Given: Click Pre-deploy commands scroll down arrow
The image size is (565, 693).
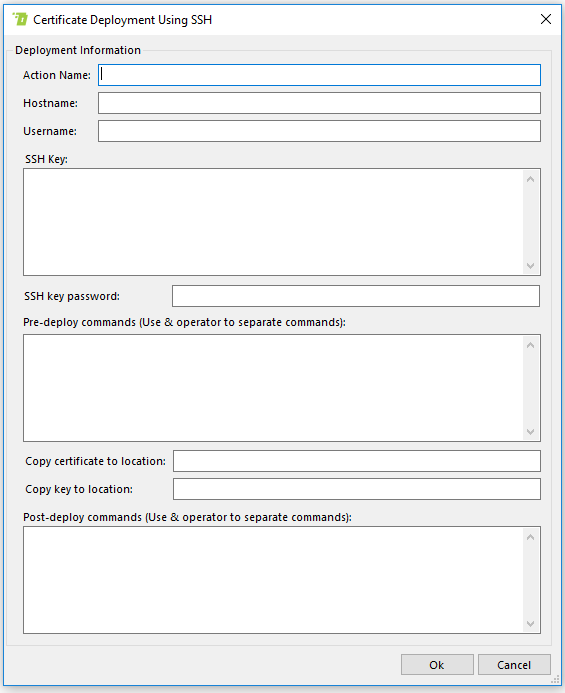Looking at the screenshot, I should (531, 432).
